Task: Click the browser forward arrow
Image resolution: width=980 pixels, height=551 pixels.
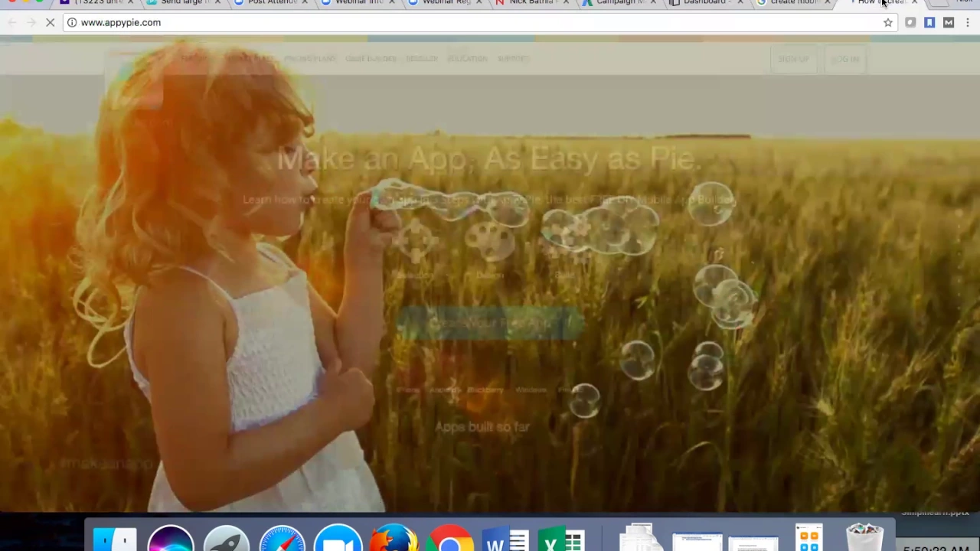Action: [31, 22]
